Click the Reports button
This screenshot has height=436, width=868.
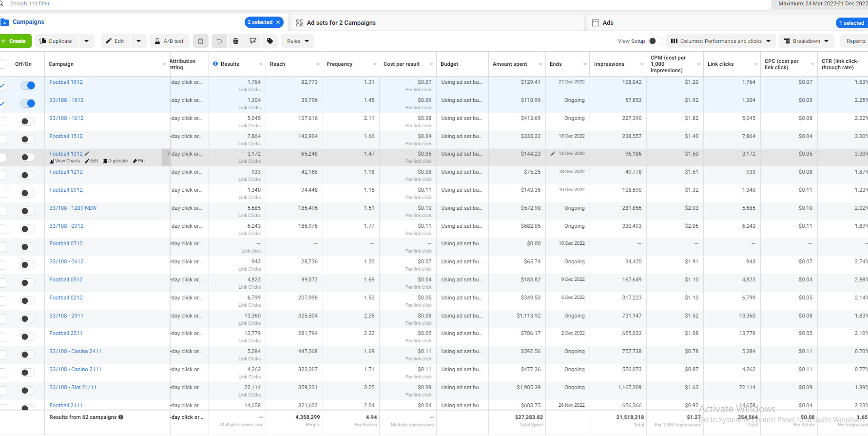click(855, 41)
